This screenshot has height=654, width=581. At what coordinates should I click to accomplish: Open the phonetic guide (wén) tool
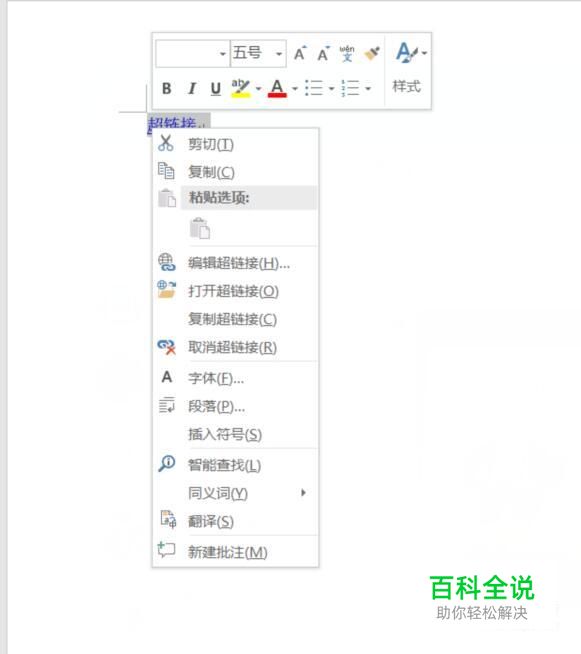click(347, 53)
